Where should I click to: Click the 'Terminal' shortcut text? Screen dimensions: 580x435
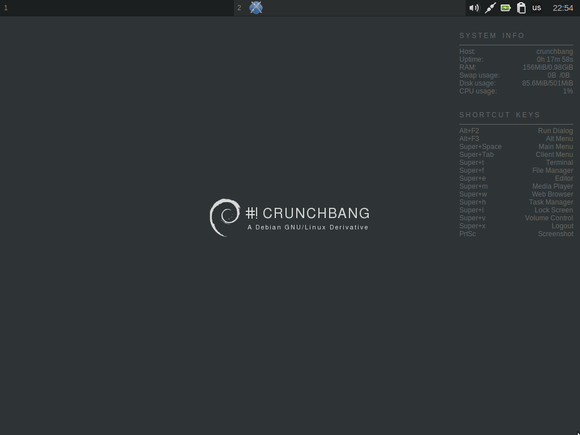click(559, 162)
